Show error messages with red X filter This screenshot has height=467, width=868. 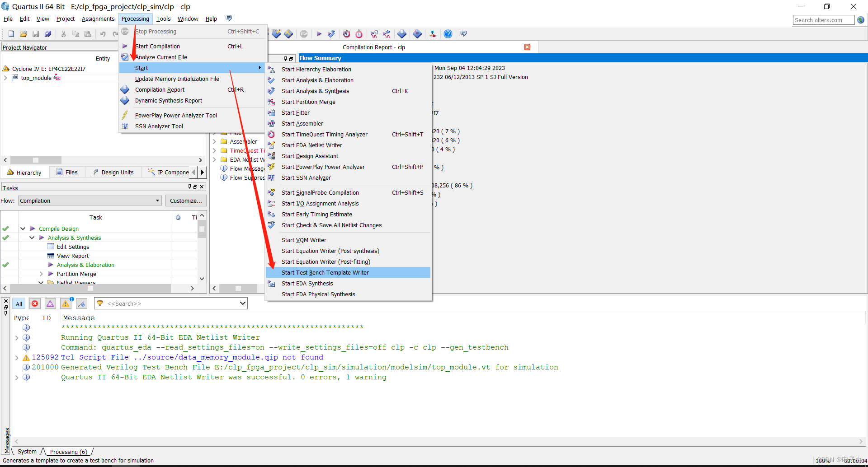coord(35,304)
